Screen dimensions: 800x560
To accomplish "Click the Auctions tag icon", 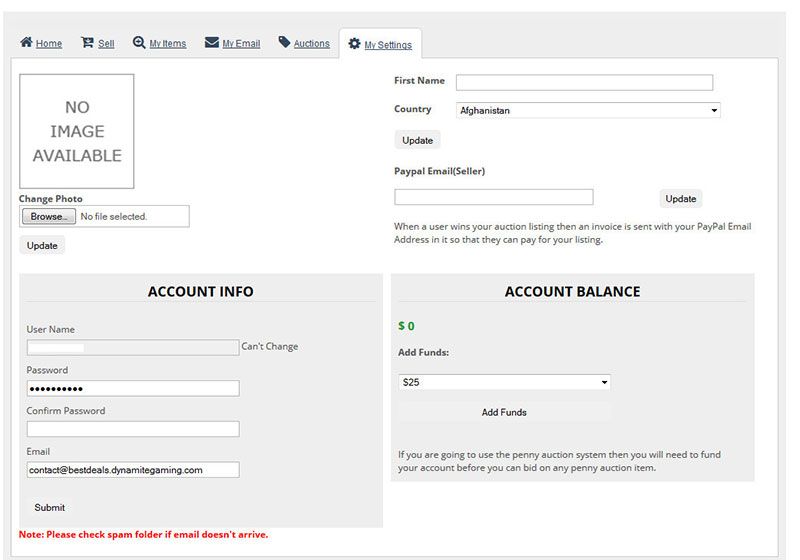I will click(x=284, y=42).
